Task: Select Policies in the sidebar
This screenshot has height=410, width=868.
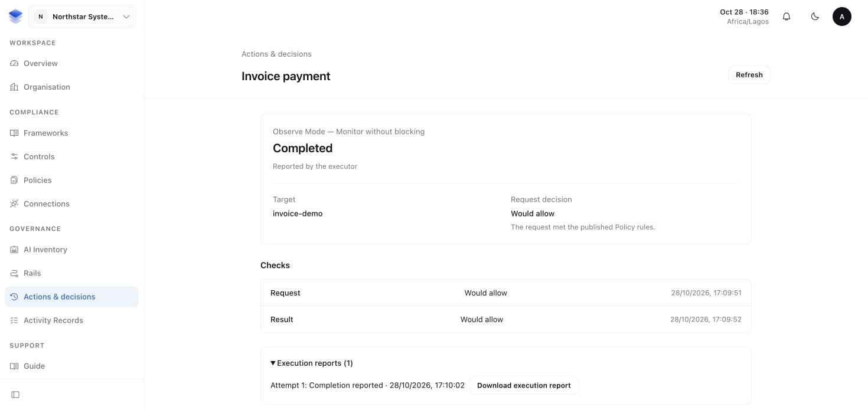Action: [x=71, y=180]
